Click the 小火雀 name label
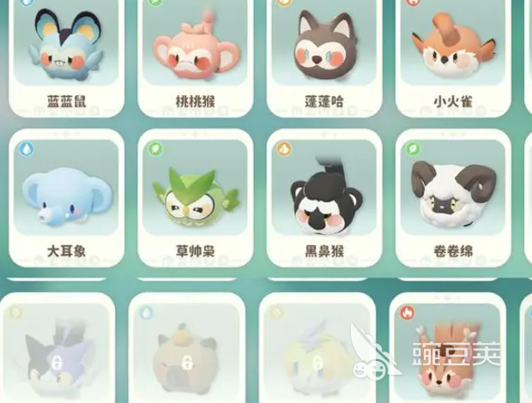 pos(453,101)
